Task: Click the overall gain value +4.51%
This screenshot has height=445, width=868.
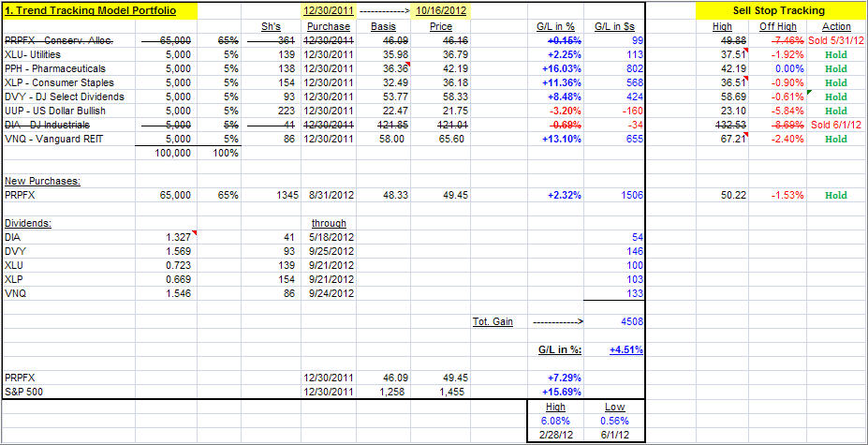Action: tap(626, 349)
